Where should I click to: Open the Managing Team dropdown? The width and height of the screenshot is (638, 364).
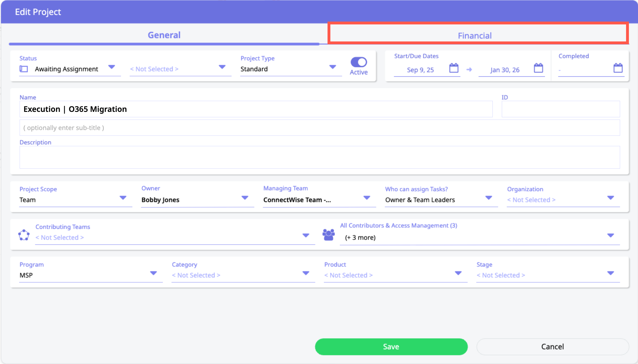point(367,198)
